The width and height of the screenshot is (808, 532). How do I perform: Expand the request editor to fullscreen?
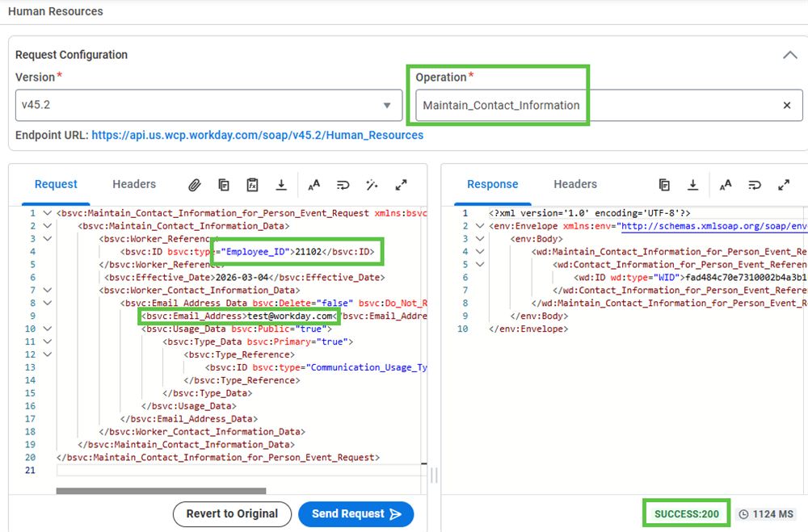tap(401, 185)
